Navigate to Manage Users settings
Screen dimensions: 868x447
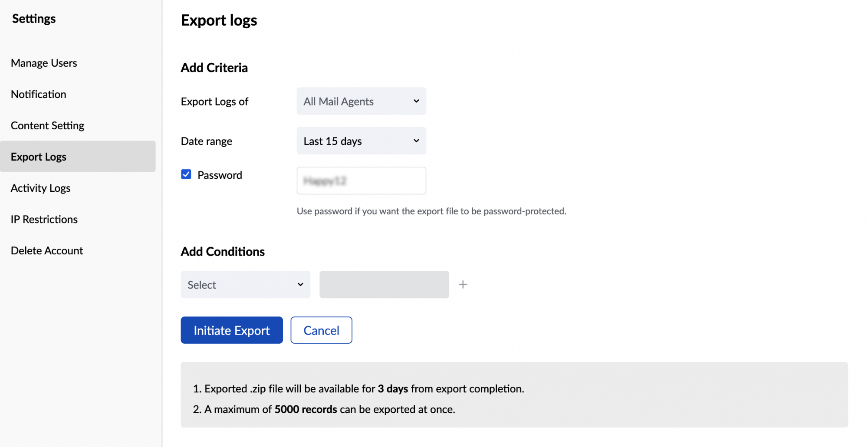pyautogui.click(x=43, y=62)
